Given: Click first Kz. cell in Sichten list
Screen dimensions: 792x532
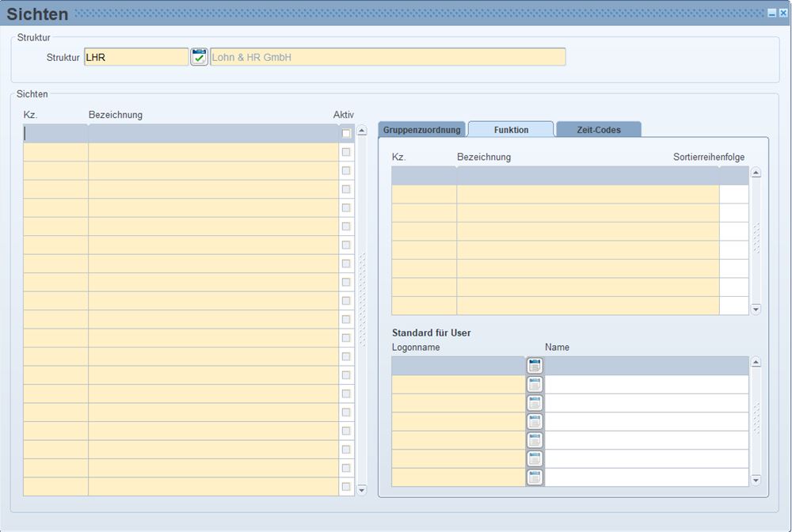Looking at the screenshot, I should pos(55,134).
